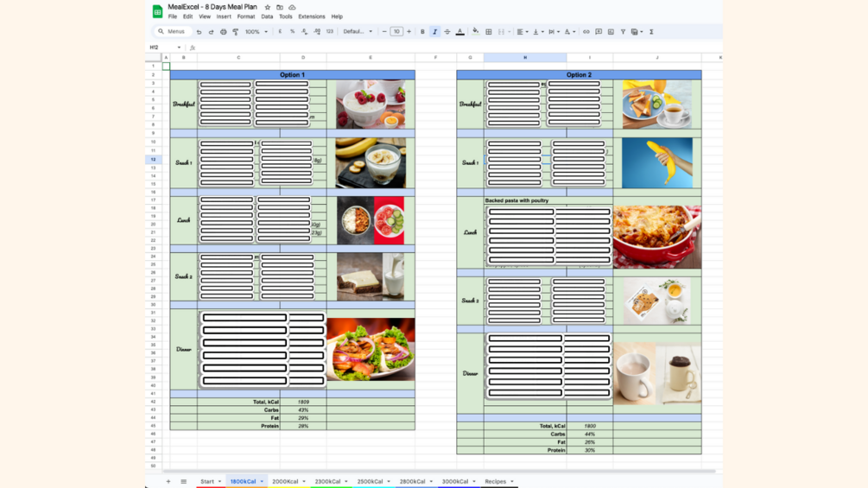This screenshot has height=488, width=868.
Task: Switch to the 2000Kcal sheet tab
Action: 285,481
